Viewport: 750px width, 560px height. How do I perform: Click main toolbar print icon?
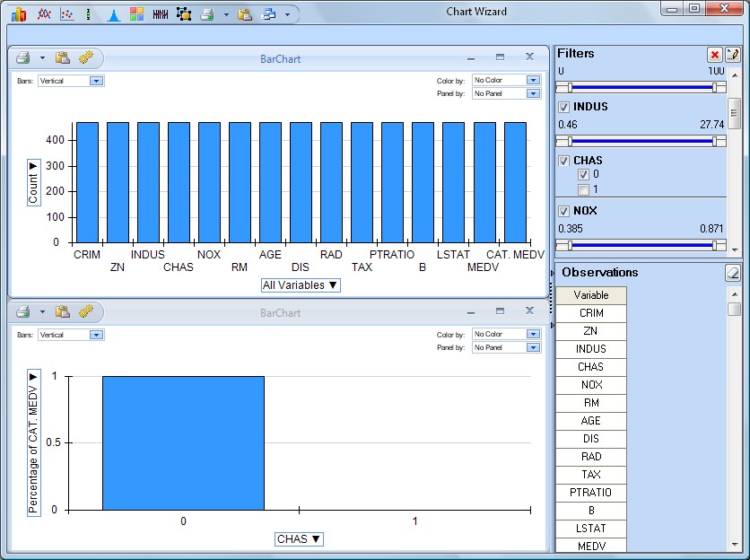point(206,14)
